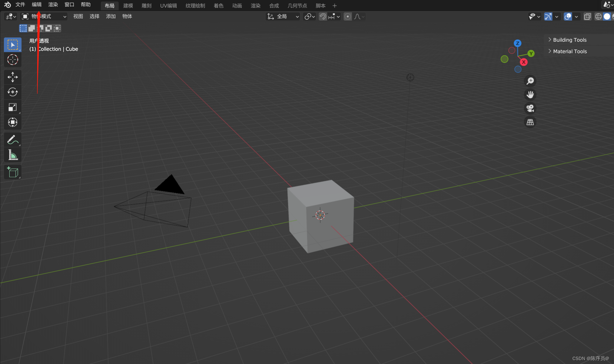Switch perspective/orthographic with the grid icon

pos(530,122)
